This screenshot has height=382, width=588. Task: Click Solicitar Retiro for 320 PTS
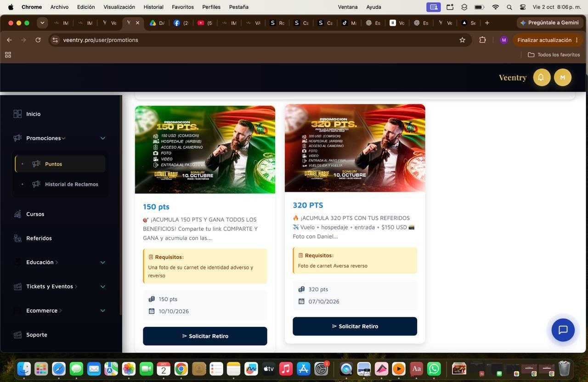point(355,326)
